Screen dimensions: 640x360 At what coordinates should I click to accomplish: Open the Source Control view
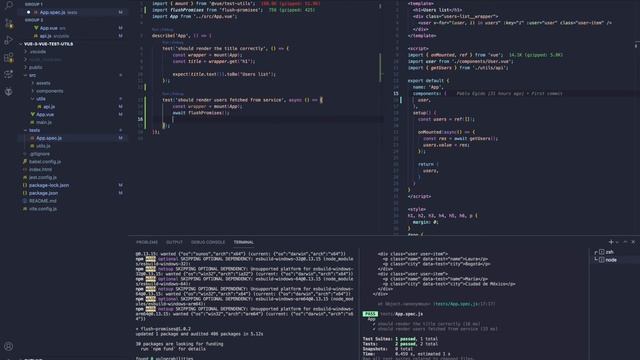tap(9, 24)
